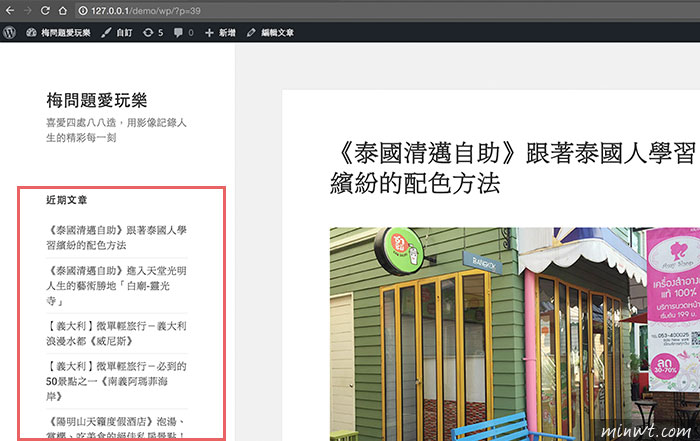Go back in browser history
700x441 pixels.
(10, 10)
